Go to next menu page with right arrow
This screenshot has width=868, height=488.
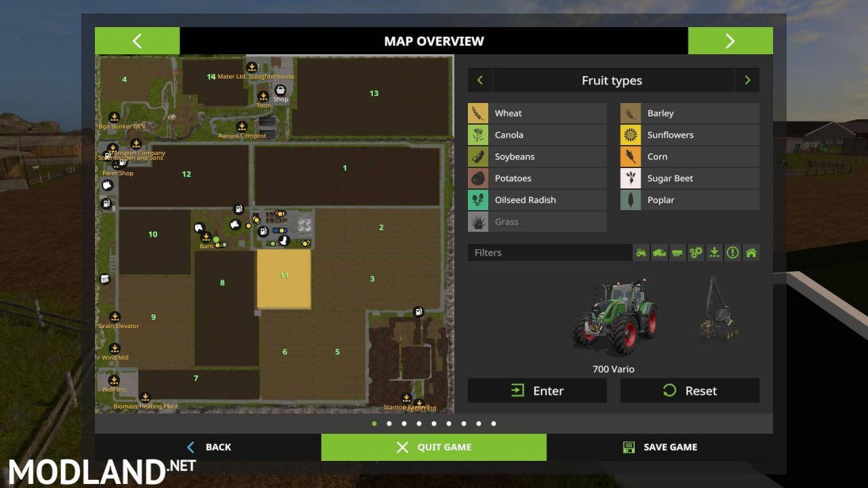coord(730,41)
